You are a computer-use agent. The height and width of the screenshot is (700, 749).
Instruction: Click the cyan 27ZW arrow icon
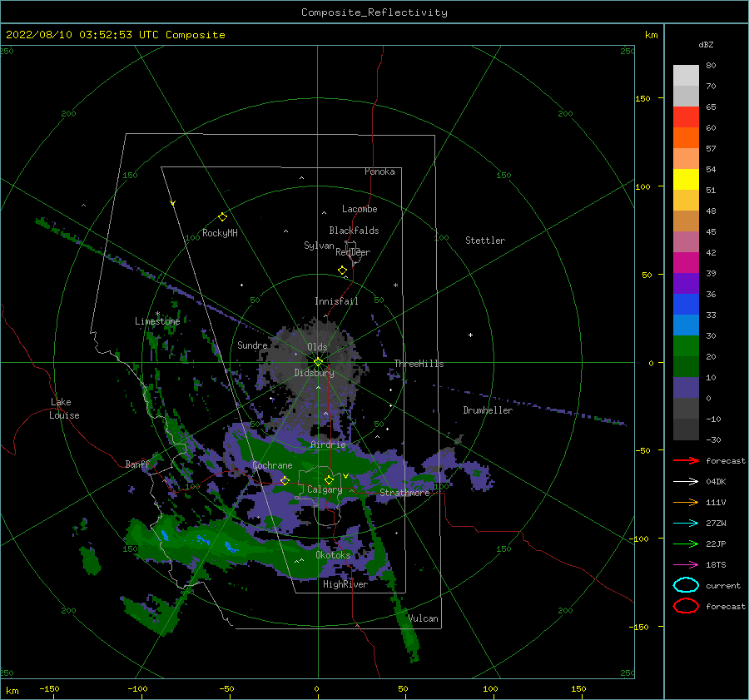click(x=686, y=523)
